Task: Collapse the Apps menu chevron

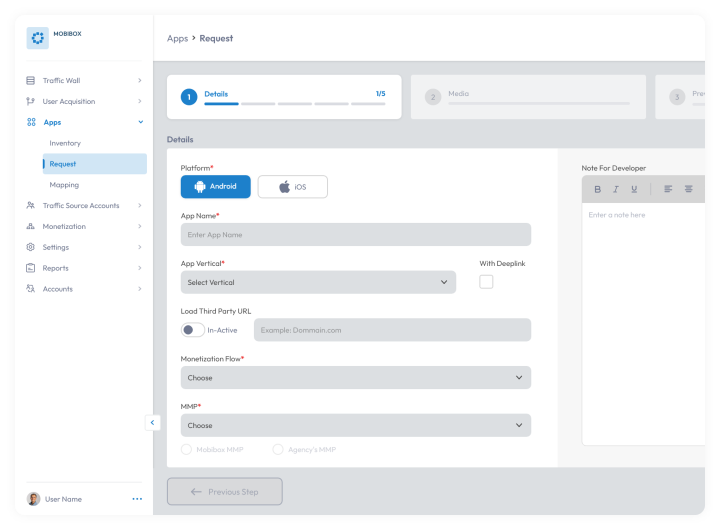Action: (x=141, y=122)
